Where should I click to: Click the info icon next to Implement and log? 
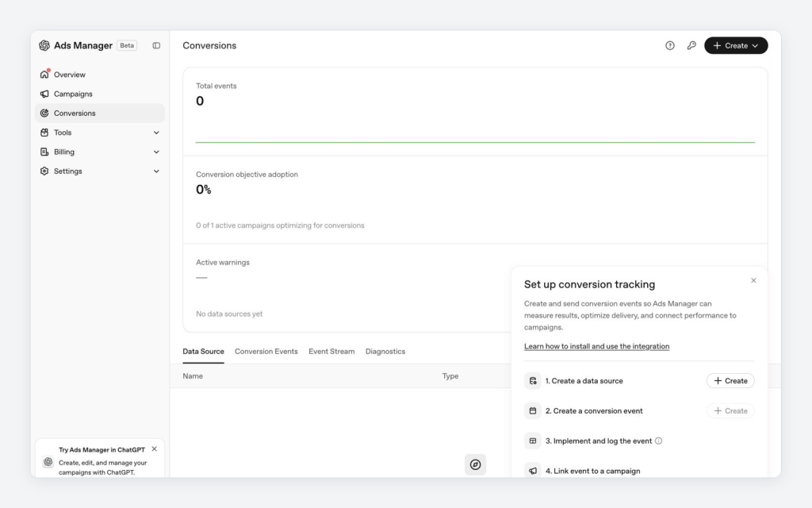[659, 441]
